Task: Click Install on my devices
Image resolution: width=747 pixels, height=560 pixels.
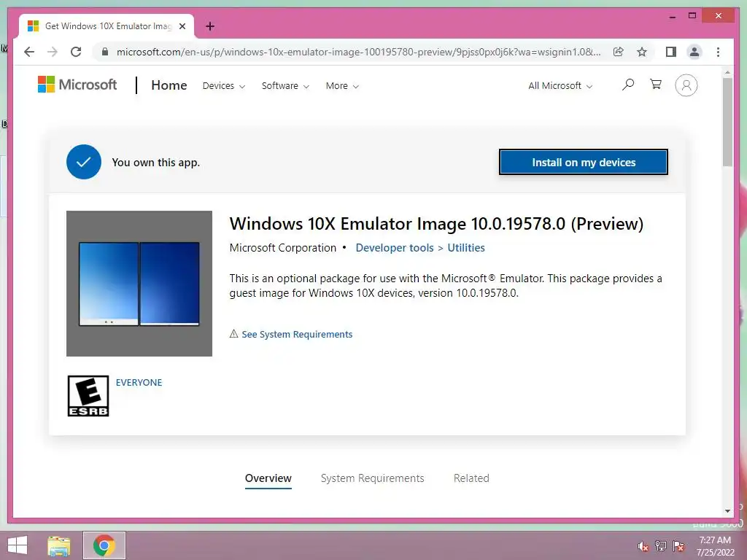Action: [x=584, y=162]
